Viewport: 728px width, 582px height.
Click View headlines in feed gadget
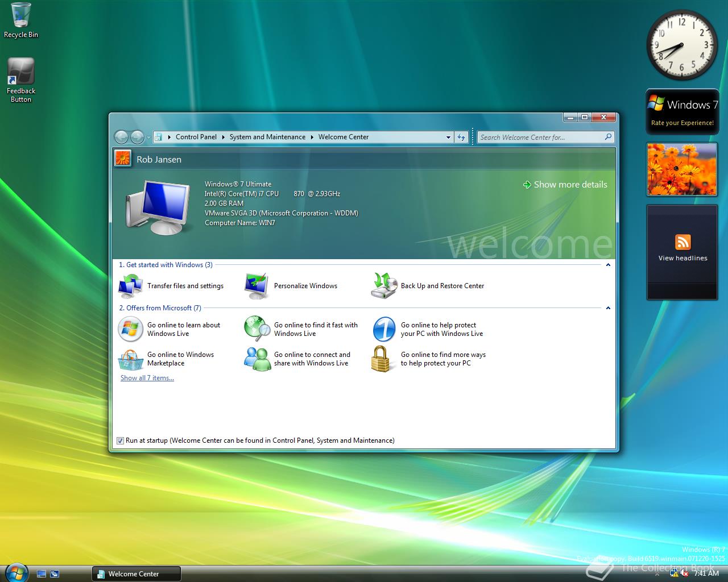(x=682, y=258)
